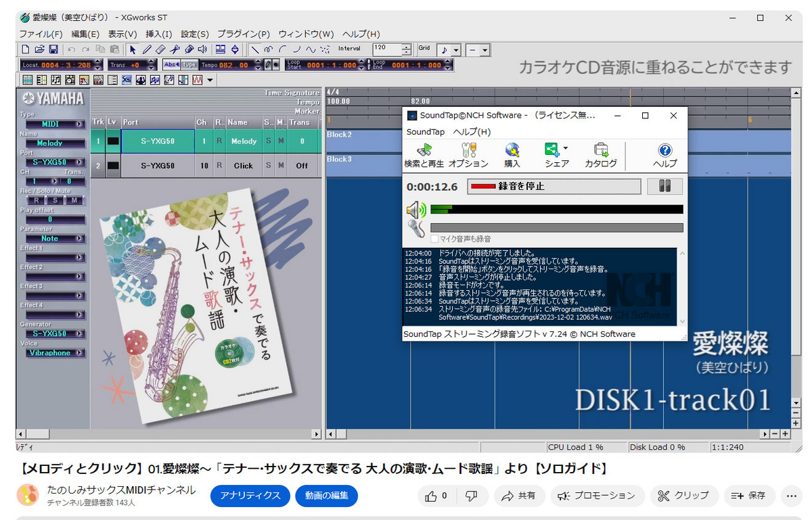The height and width of the screenshot is (520, 812).
Task: Click SoundTap 検索と再生 toolbar icon
Action: (424, 156)
